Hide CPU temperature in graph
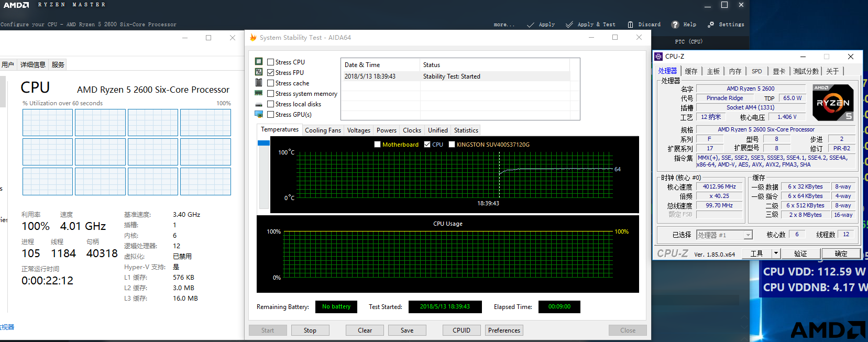This screenshot has width=868, height=342. pos(427,145)
